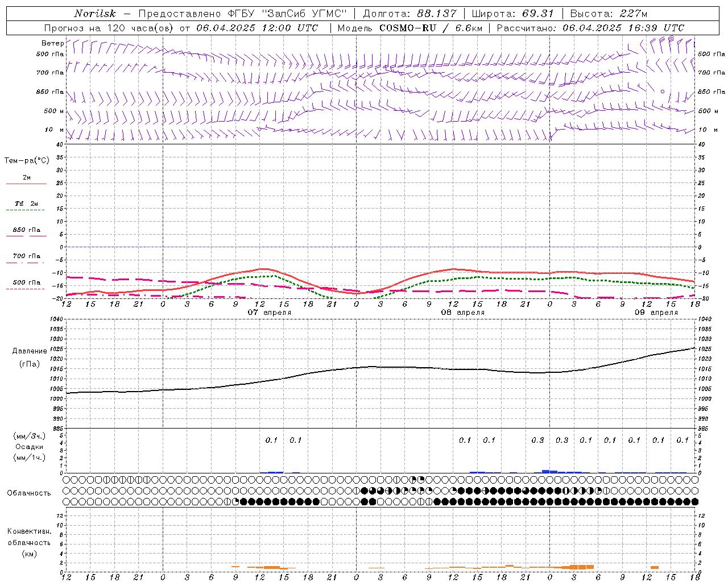Click the "Ветер" wind panel label
This screenshot has height=582, width=728.
coord(52,43)
